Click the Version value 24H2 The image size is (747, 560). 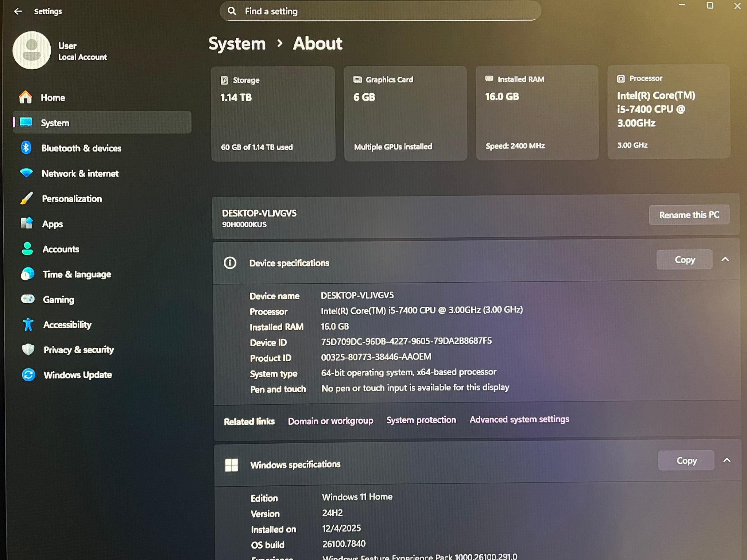coord(332,513)
